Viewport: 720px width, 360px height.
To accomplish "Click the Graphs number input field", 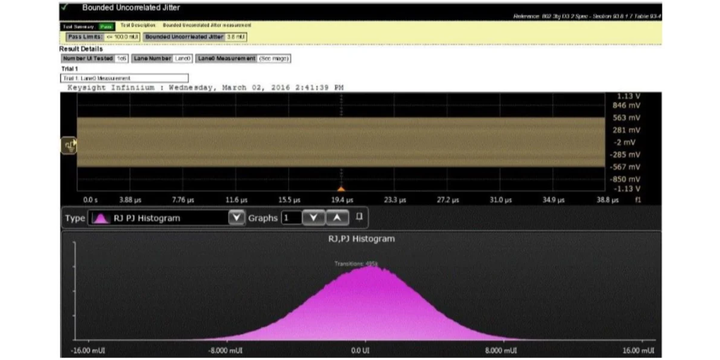I will 292,218.
